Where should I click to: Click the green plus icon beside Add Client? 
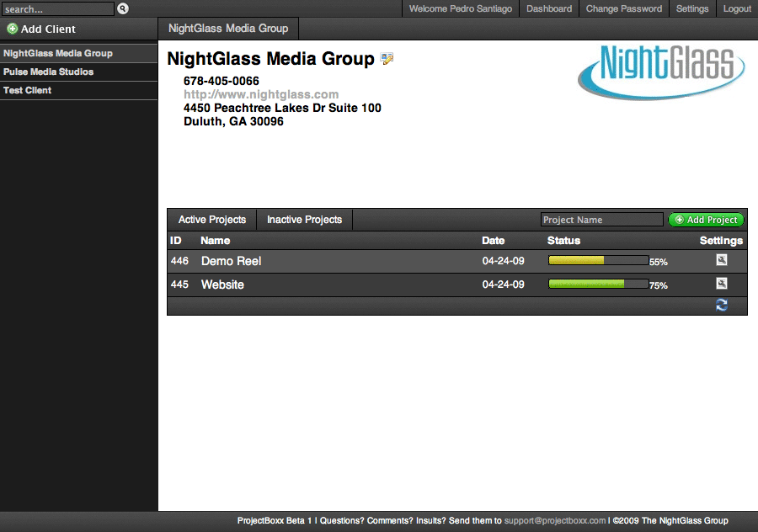coord(12,29)
